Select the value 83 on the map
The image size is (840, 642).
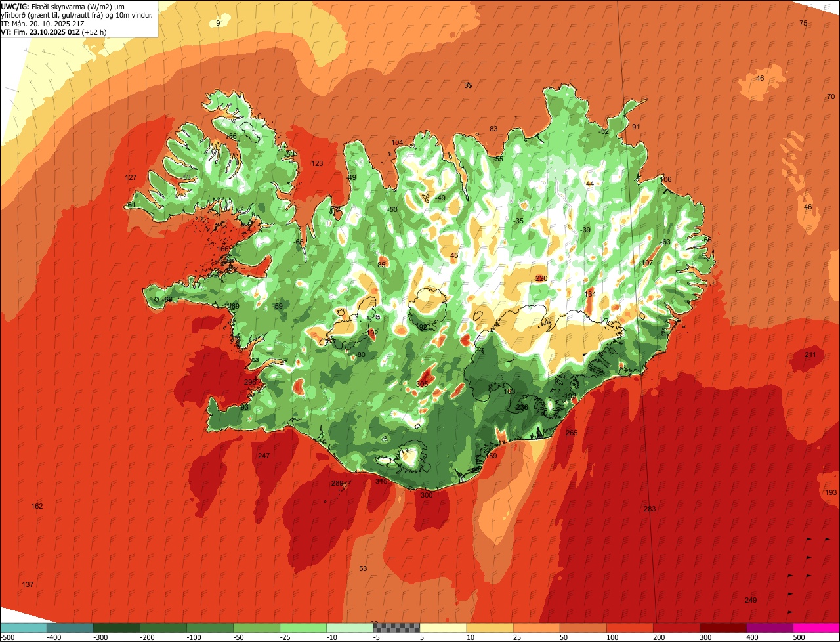click(x=493, y=129)
